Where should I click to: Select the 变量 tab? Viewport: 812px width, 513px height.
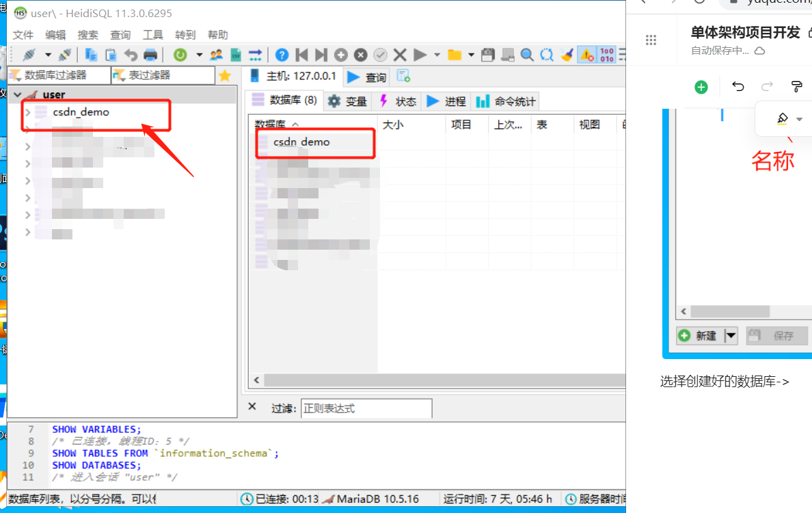(347, 101)
